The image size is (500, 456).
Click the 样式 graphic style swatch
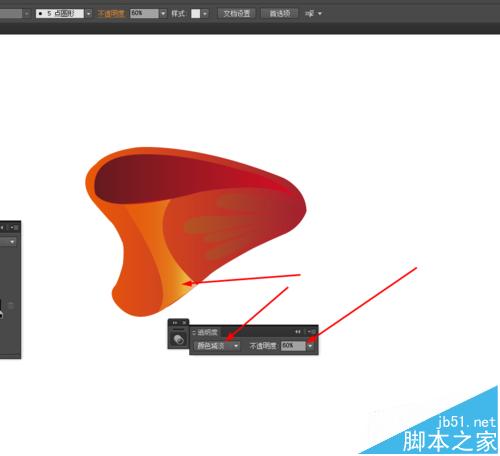(196, 14)
